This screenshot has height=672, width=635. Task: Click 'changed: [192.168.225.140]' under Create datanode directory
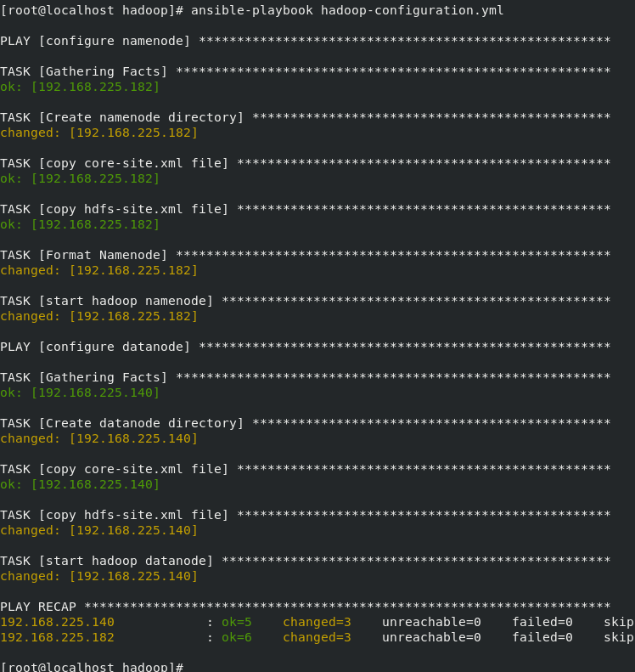click(x=99, y=438)
